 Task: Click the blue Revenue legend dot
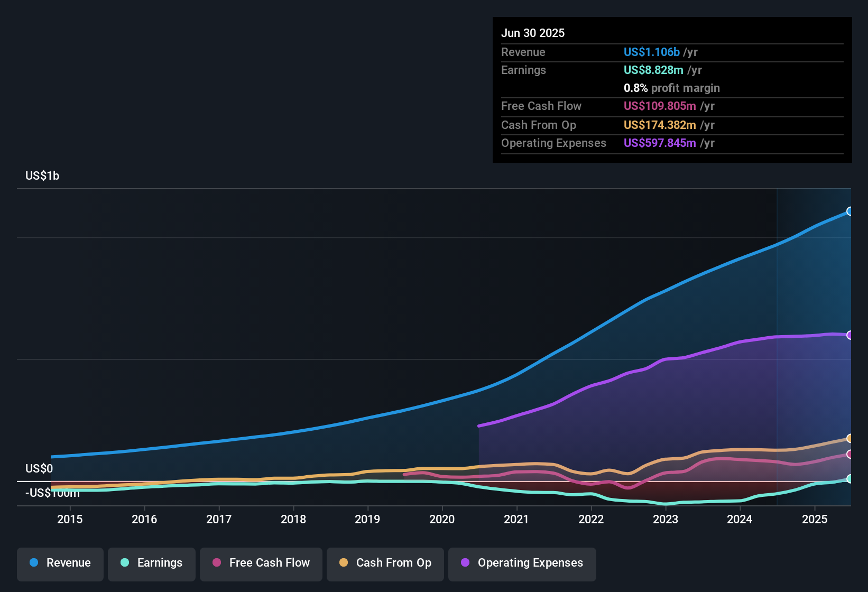point(33,563)
